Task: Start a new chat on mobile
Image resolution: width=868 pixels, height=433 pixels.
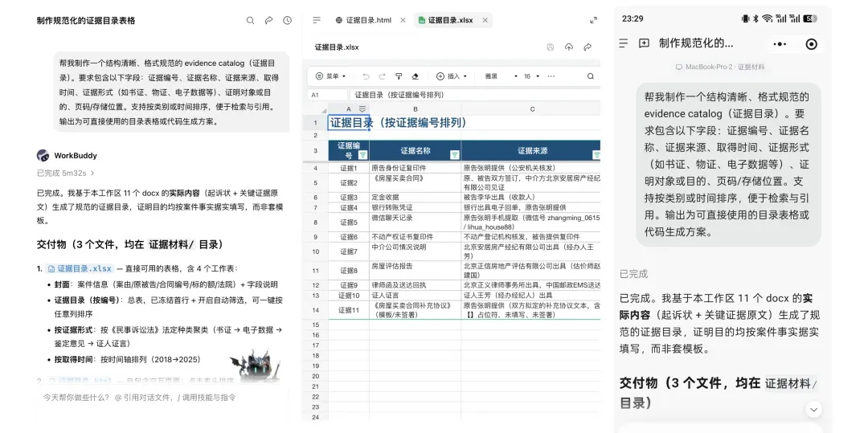Action: [x=644, y=43]
